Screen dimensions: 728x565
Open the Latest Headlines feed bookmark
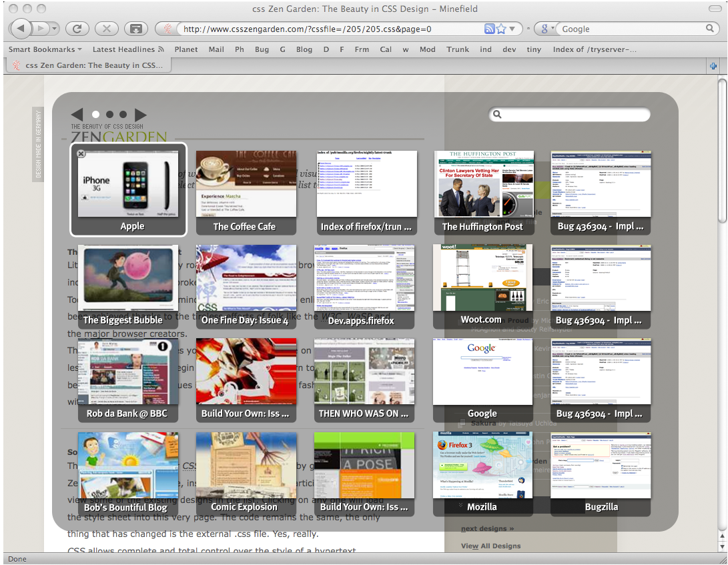[128, 49]
